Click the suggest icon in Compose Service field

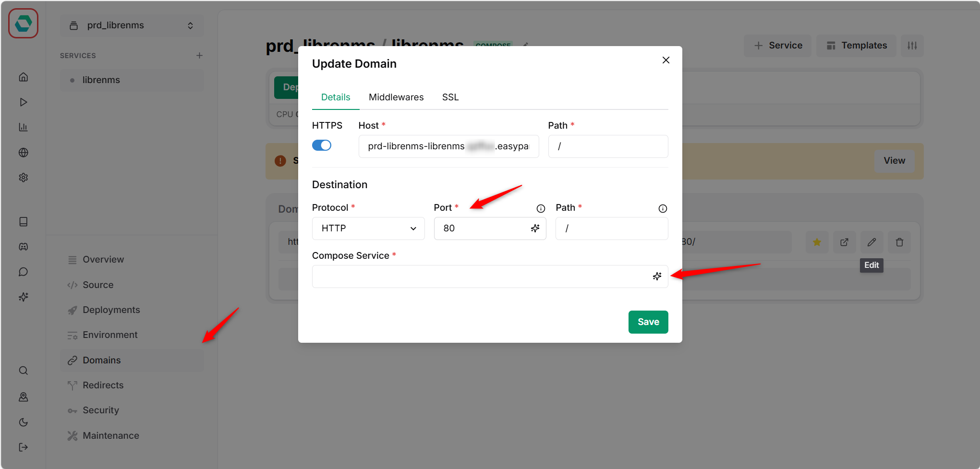click(x=657, y=277)
